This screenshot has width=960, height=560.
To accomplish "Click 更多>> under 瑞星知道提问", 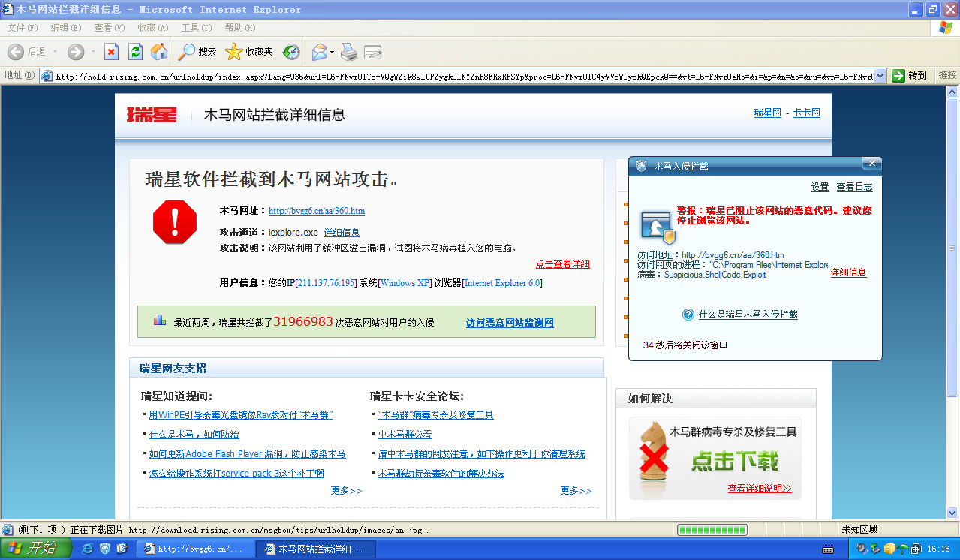I will pyautogui.click(x=346, y=491).
